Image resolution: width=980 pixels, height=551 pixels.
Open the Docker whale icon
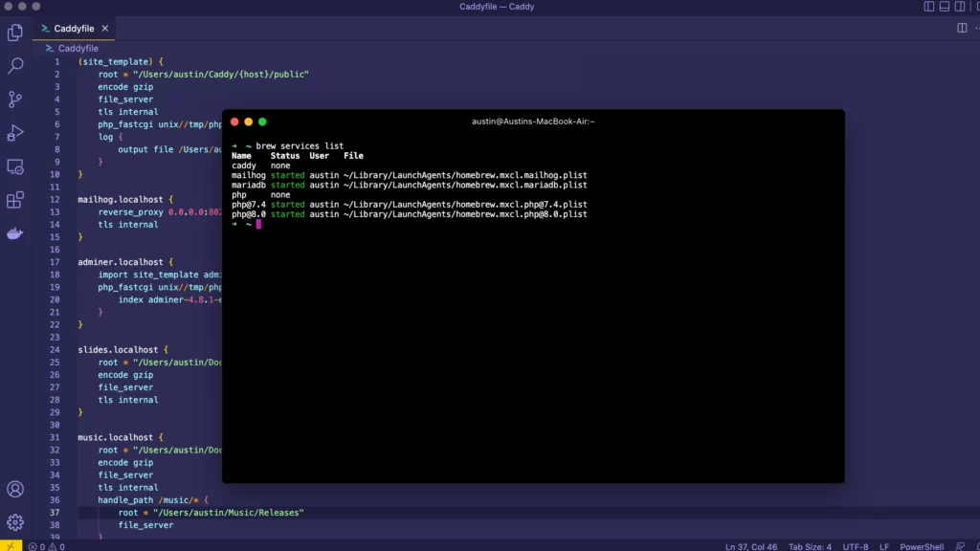[15, 233]
